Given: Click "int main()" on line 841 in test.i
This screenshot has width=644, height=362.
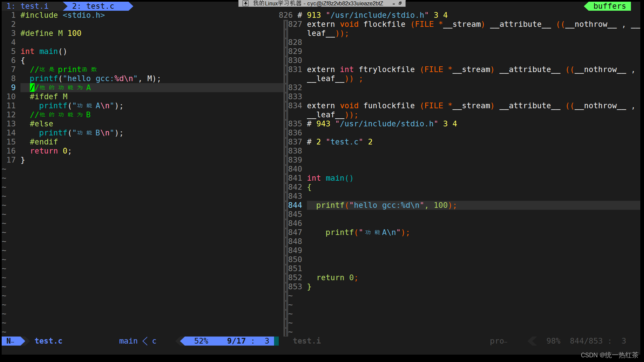Looking at the screenshot, I should point(330,178).
